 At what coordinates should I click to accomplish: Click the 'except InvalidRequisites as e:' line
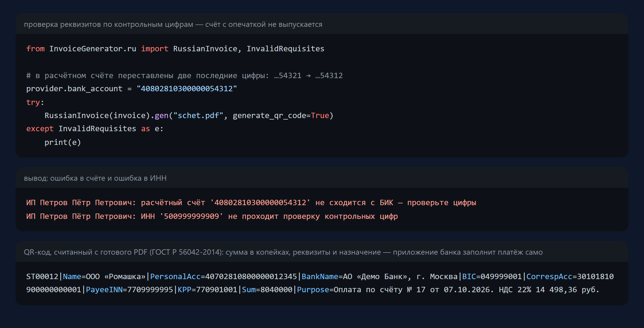click(95, 129)
